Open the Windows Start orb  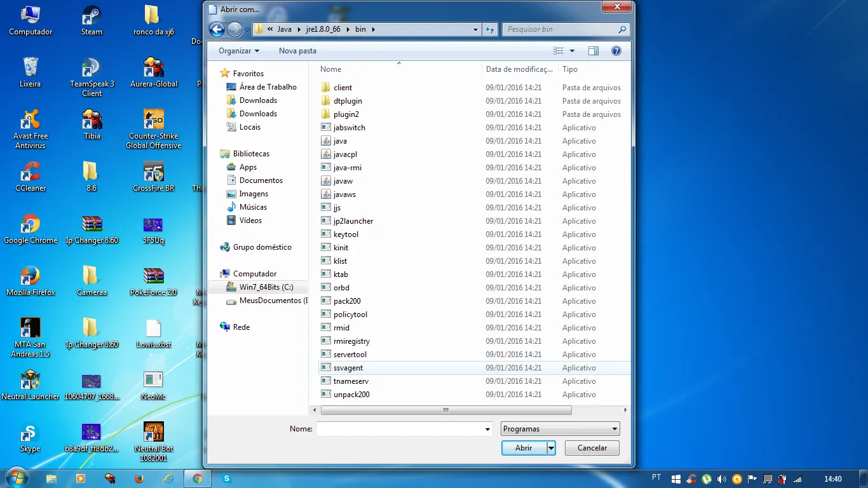tap(16, 478)
